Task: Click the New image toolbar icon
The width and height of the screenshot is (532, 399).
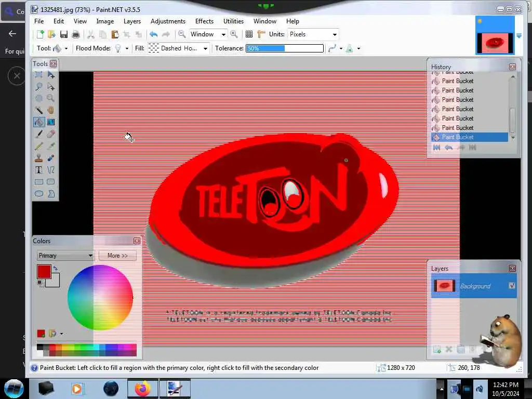Action: point(40,34)
